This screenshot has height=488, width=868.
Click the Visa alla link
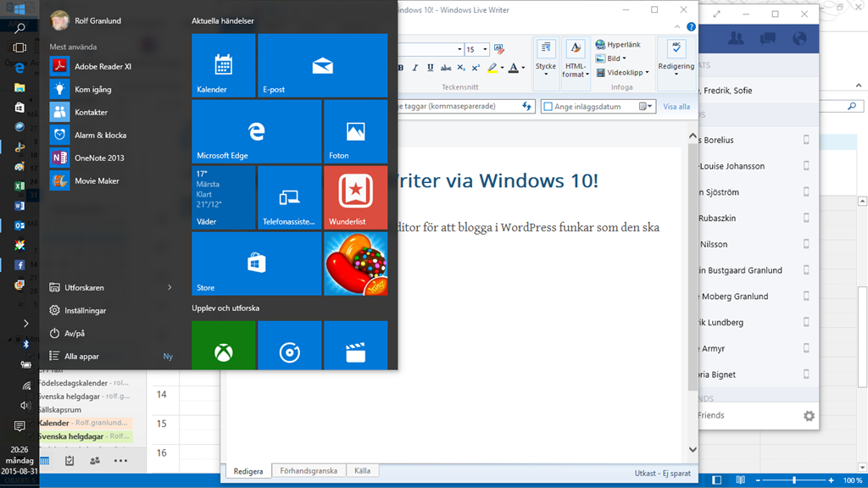[676, 107]
